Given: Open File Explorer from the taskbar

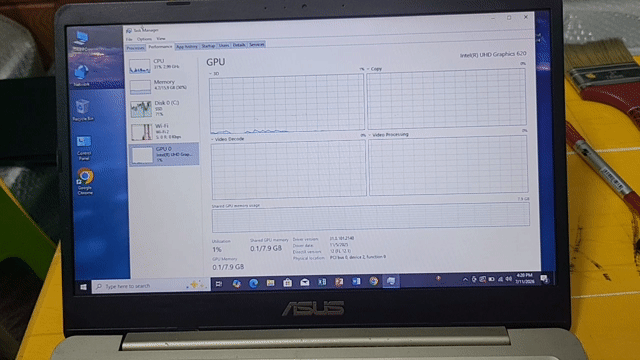Looking at the screenshot, I should (x=270, y=283).
